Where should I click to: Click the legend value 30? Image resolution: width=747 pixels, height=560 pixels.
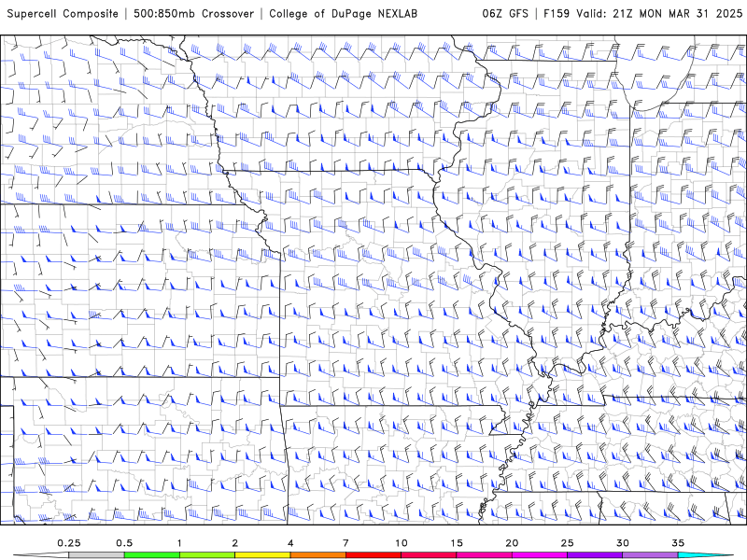tap(622, 543)
